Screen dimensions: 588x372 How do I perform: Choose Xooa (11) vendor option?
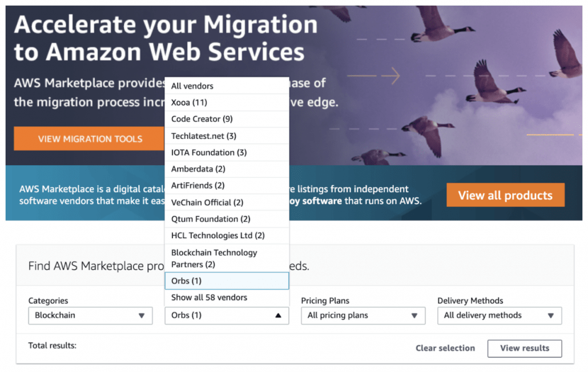[x=227, y=102]
